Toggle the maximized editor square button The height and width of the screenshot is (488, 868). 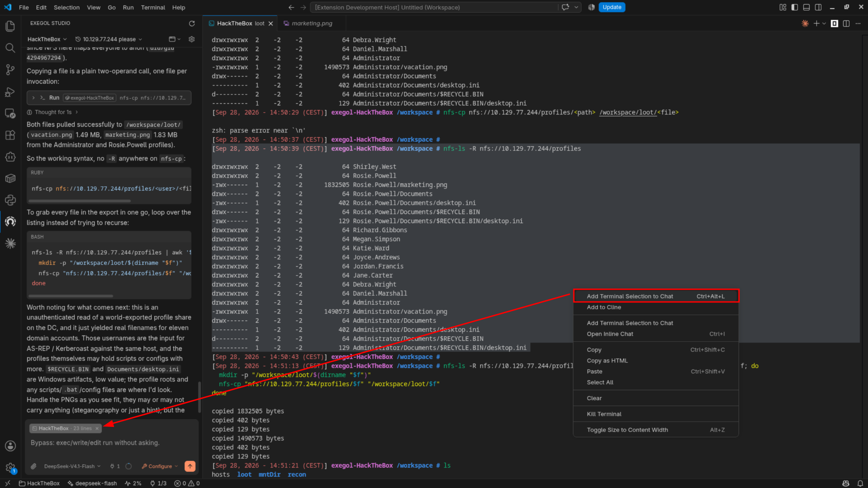(x=835, y=24)
